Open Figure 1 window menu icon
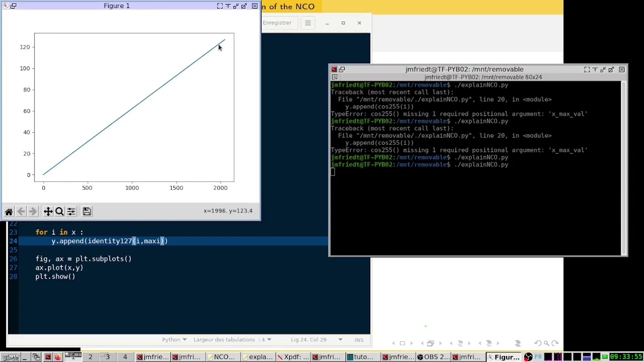This screenshot has height=362, width=644. click(x=5, y=6)
